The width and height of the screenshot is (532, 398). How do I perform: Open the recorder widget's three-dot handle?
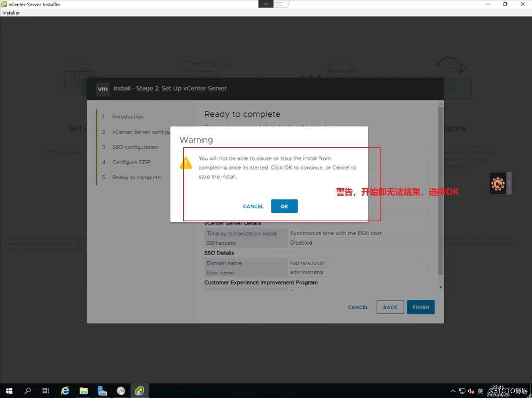click(509, 184)
